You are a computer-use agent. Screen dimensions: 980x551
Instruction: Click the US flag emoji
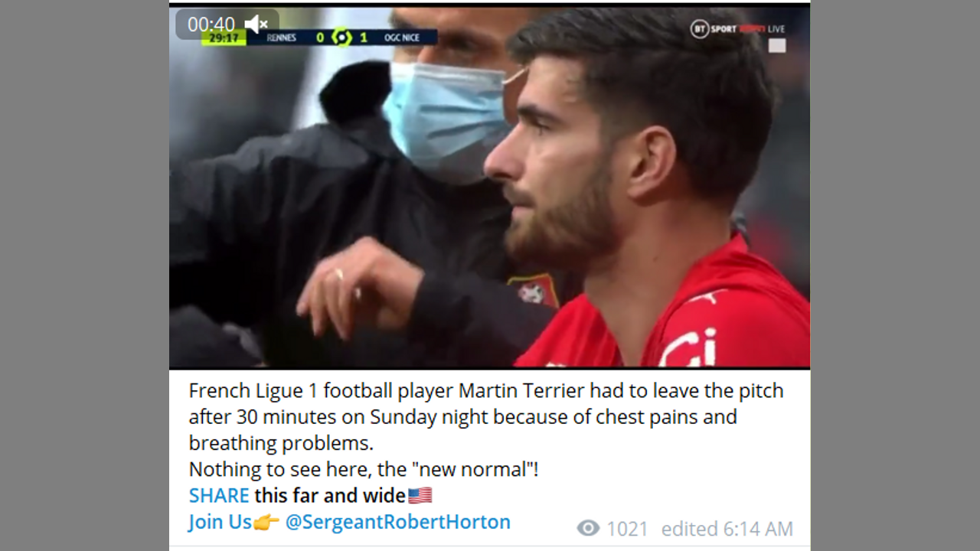420,495
